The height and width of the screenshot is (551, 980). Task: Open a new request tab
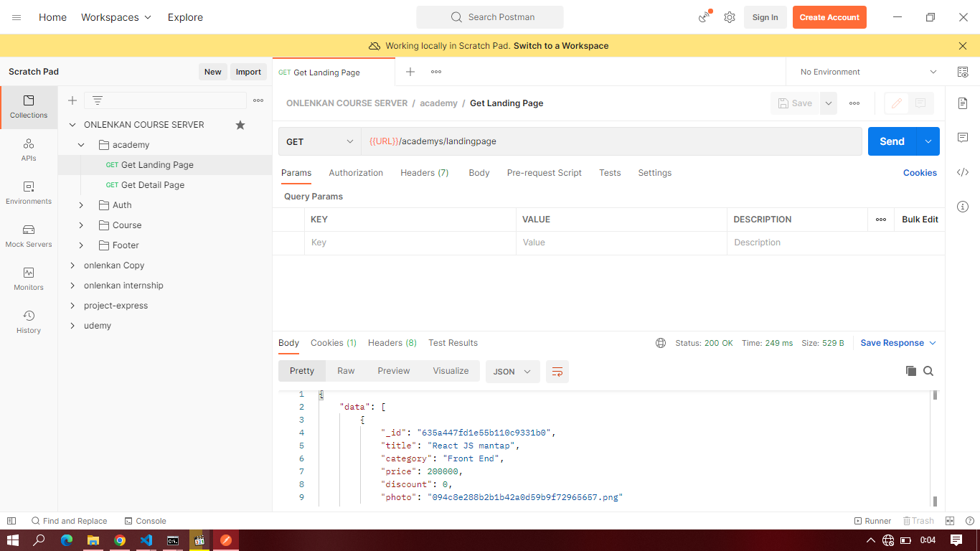(410, 72)
